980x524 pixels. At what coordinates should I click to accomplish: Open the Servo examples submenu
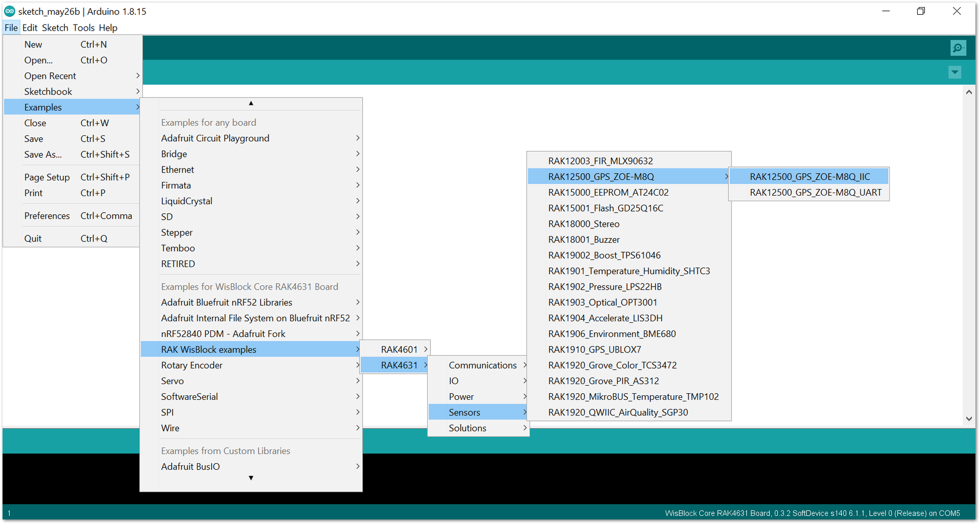coord(251,381)
